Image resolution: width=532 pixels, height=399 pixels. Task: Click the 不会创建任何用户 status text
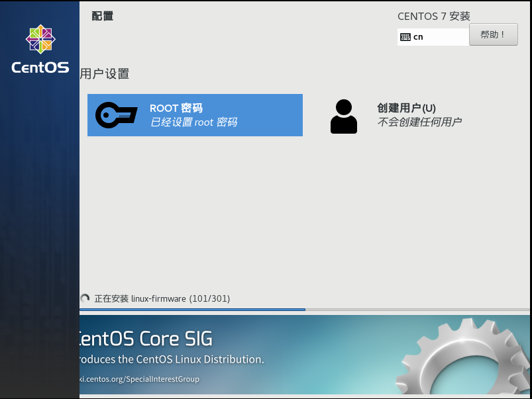pos(419,122)
